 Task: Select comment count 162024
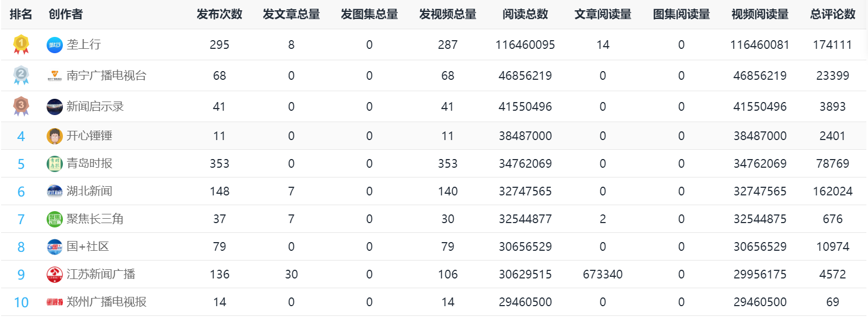[x=833, y=191]
